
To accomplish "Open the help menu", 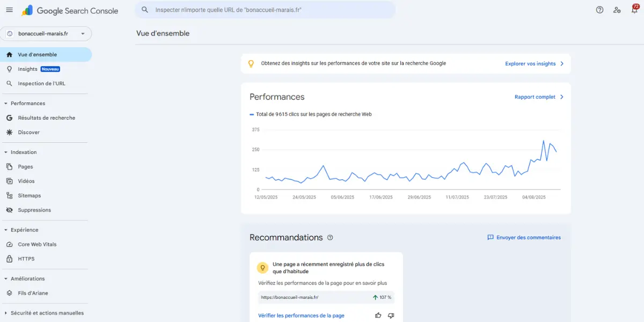I will pos(599,10).
